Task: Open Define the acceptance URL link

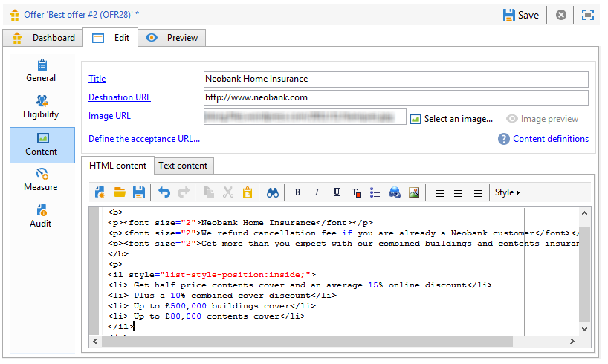Action: click(x=144, y=139)
